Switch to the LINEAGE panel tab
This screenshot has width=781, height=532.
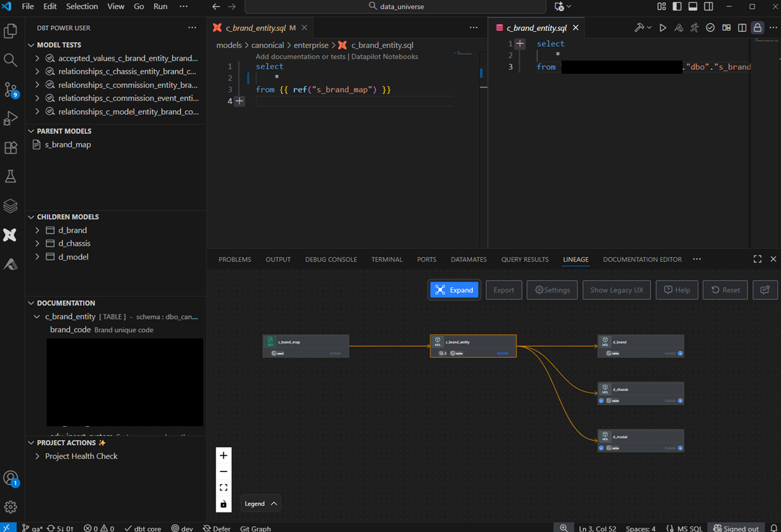(575, 259)
